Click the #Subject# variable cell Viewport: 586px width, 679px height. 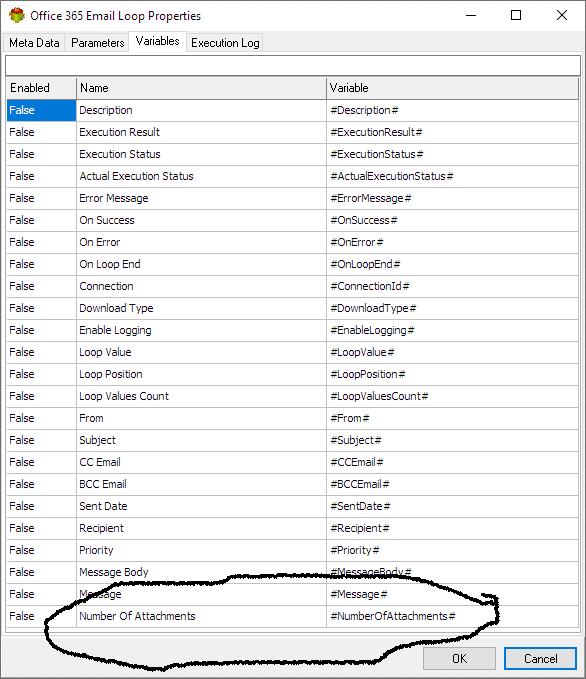453,440
